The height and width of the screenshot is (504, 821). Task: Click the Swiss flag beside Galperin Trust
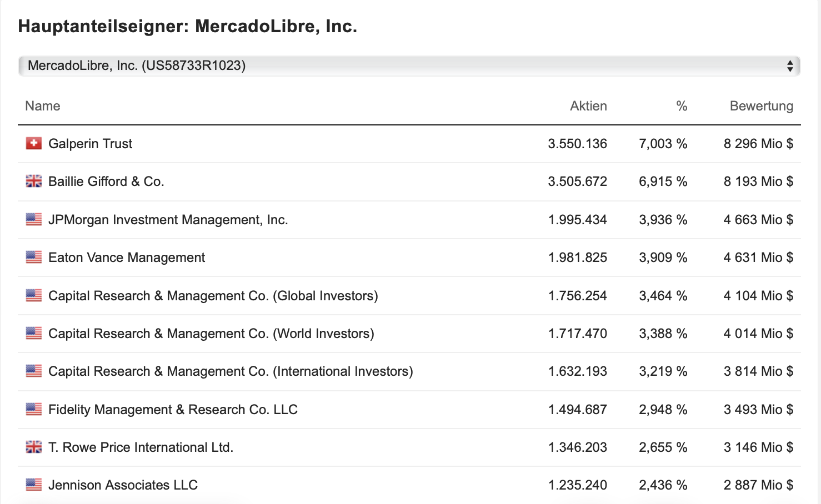coord(34,144)
